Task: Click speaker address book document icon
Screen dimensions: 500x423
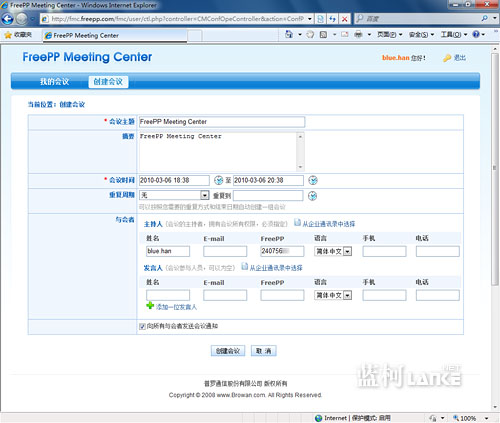Action: pos(245,266)
